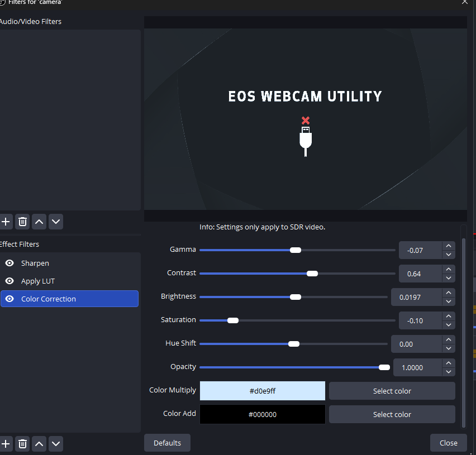This screenshot has height=455, width=476.
Task: Add a new audio/video filter
Action: (x=6, y=222)
